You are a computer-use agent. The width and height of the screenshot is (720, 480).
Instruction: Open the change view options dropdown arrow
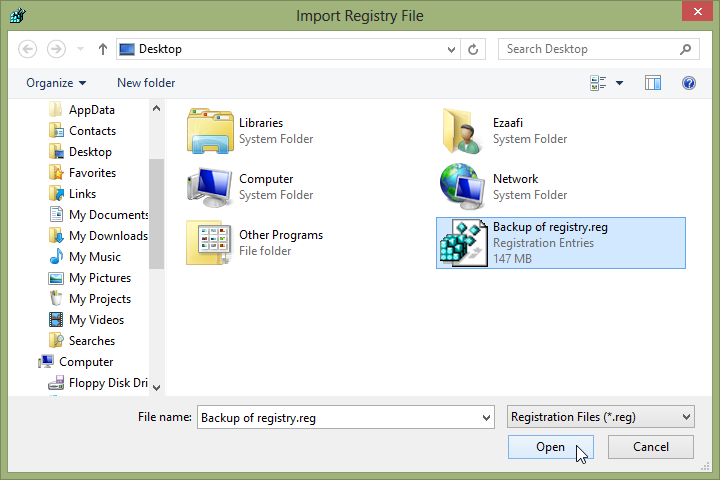point(619,83)
